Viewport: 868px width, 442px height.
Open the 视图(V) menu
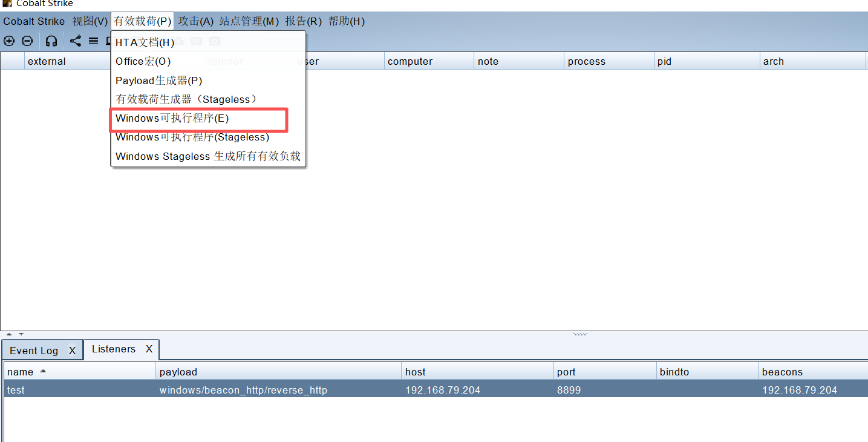(x=90, y=21)
